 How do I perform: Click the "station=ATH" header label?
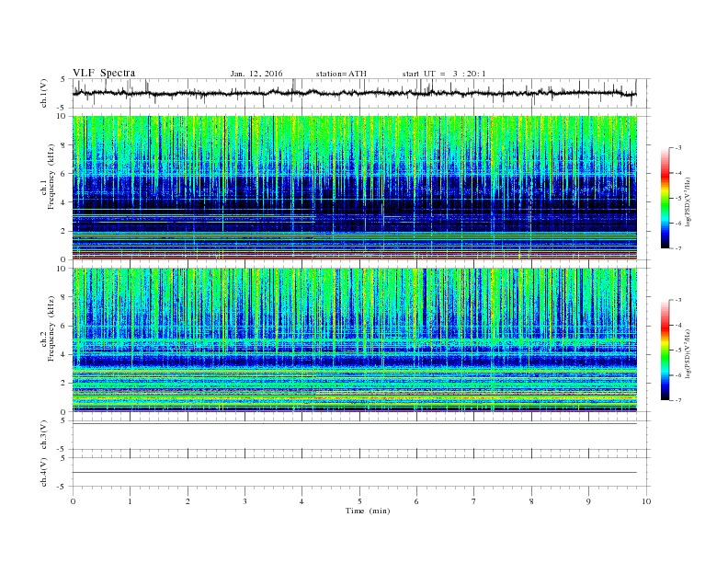point(341,74)
